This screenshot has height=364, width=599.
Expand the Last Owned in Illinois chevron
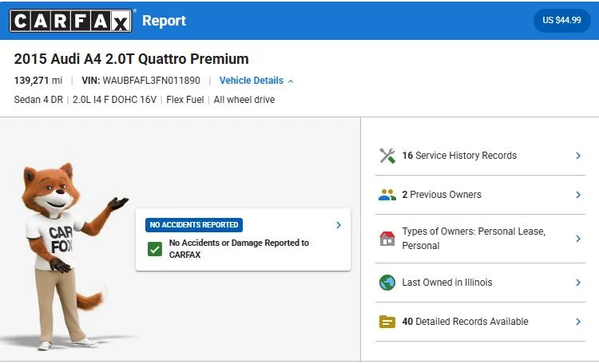[x=578, y=283]
